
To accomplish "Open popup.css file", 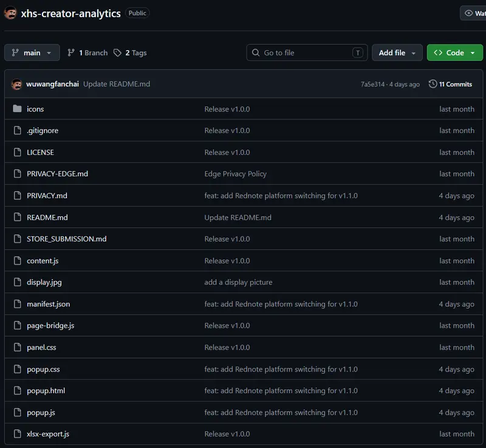I will click(x=43, y=369).
